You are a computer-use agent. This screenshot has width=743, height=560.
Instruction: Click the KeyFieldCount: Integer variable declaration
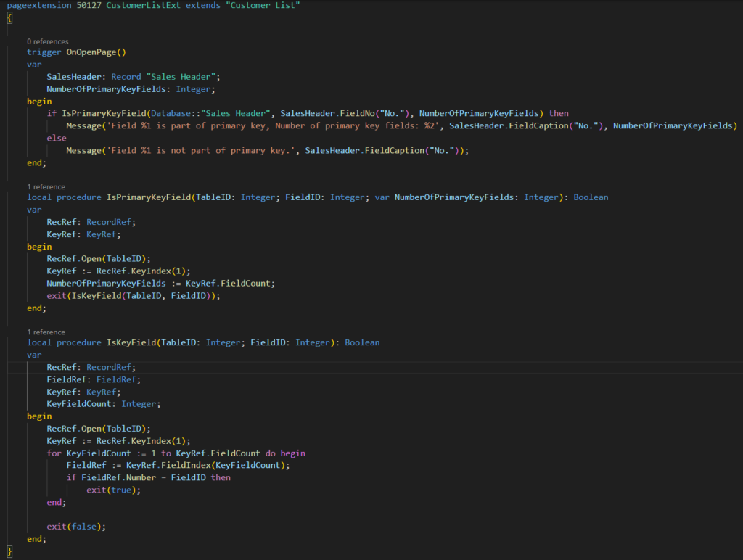103,403
